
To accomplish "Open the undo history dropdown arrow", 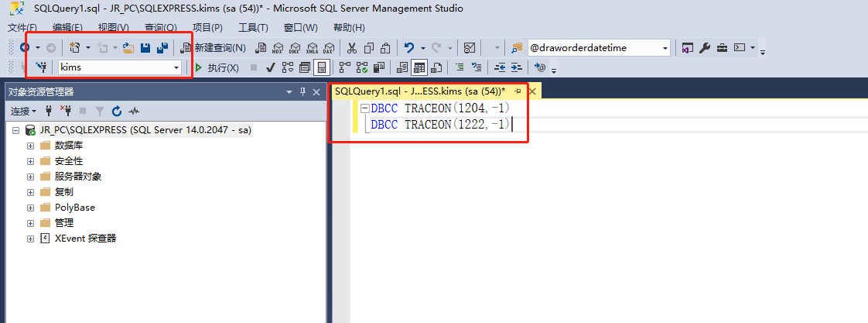I will tap(423, 48).
